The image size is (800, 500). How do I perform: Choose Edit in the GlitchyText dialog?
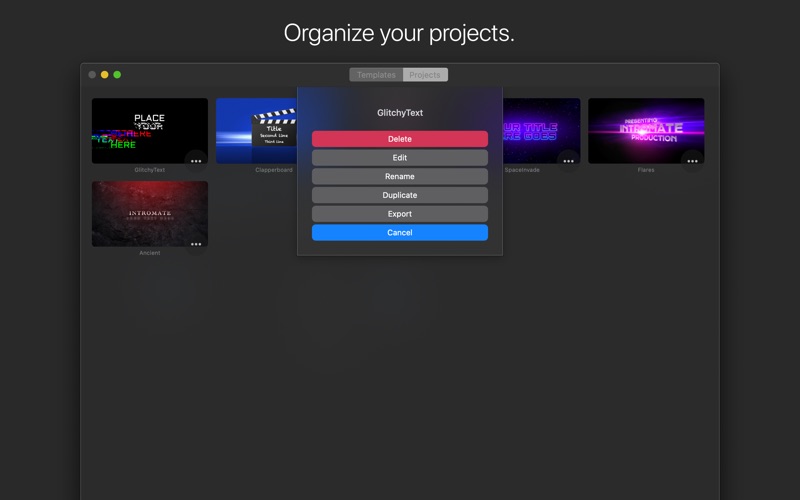pyautogui.click(x=399, y=158)
